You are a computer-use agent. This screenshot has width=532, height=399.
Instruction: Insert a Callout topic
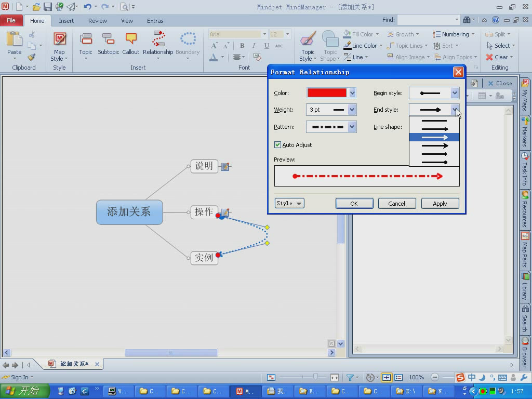(x=130, y=38)
